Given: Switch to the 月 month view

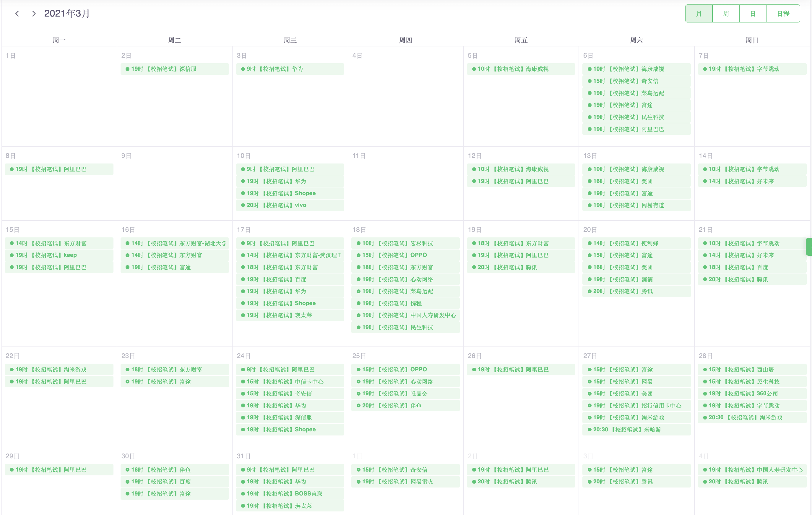Looking at the screenshot, I should [699, 14].
